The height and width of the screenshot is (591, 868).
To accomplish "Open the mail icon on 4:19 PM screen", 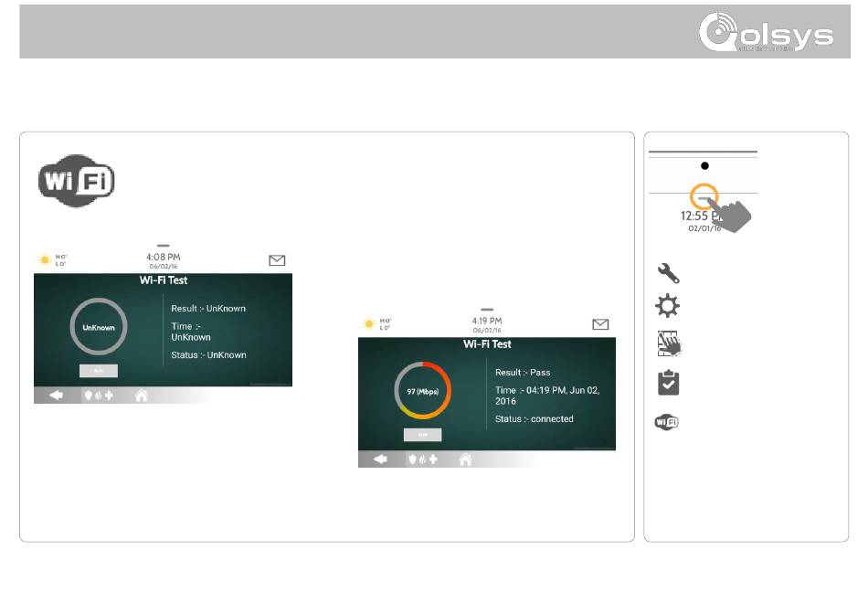I will (x=600, y=324).
